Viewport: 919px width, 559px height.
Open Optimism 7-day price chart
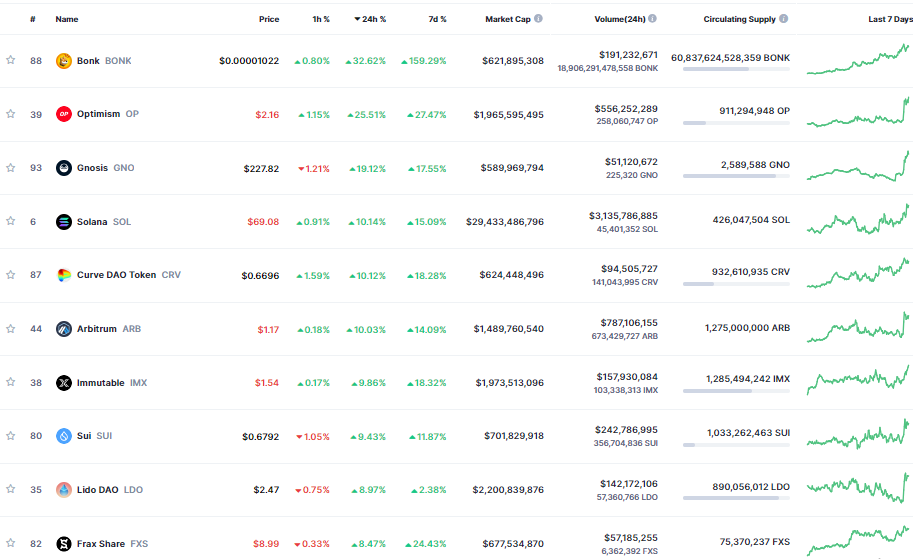858,112
